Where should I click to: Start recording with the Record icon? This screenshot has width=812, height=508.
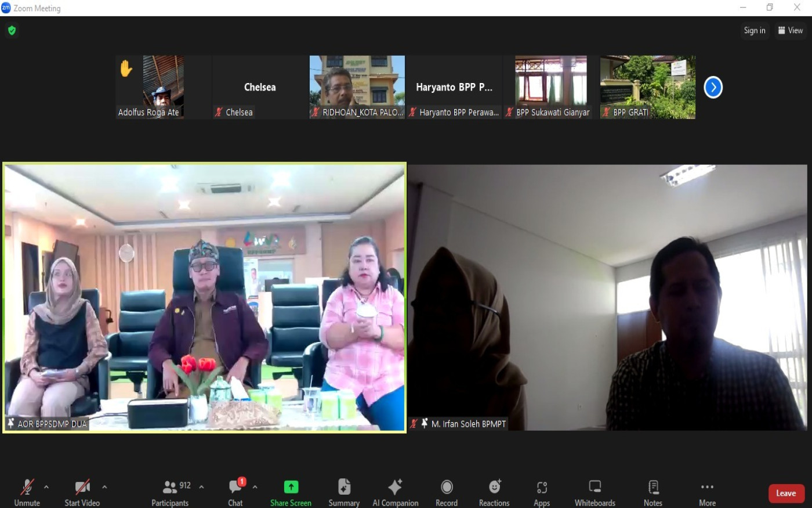tap(447, 487)
